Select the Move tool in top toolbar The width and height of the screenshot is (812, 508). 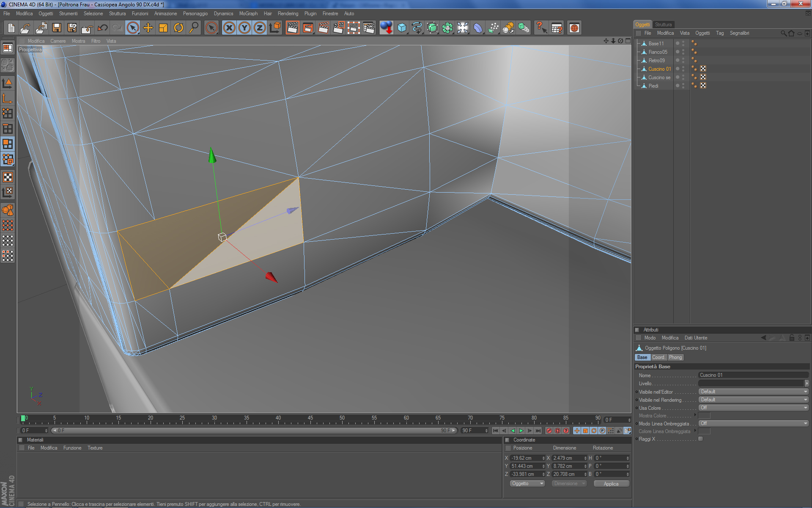[x=148, y=28]
